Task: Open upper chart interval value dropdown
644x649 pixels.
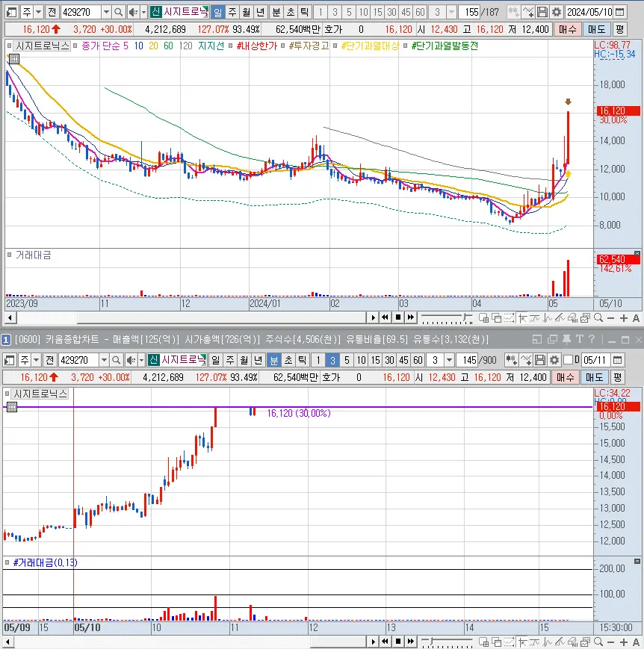Action: 452,12
